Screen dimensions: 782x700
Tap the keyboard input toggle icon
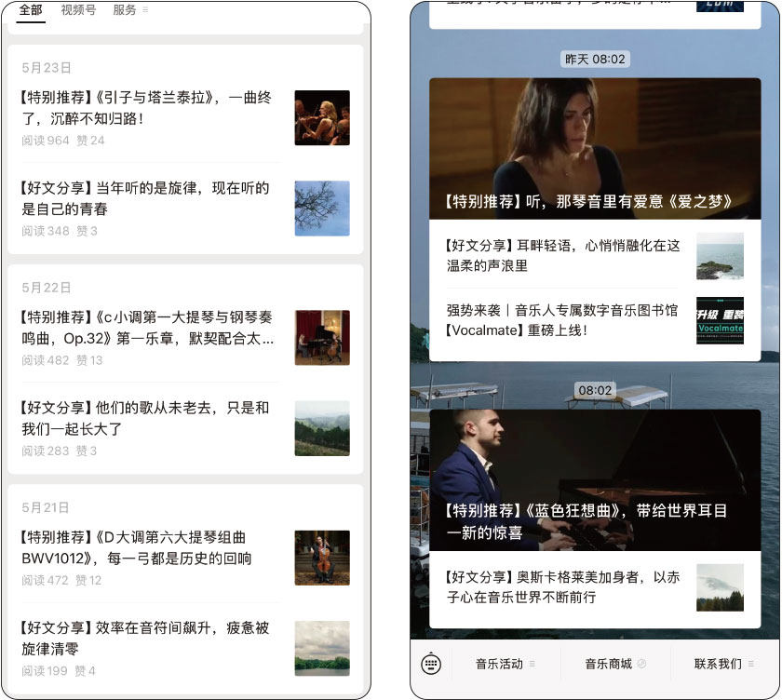[x=430, y=665]
